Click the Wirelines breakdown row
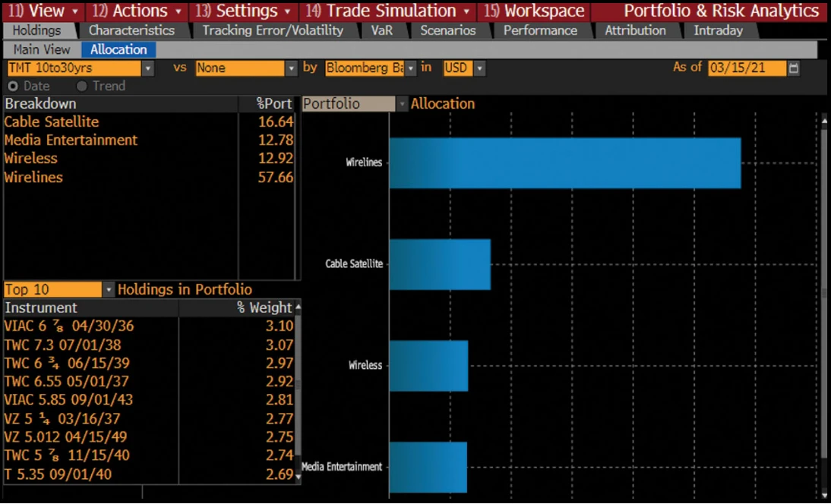This screenshot has height=504, width=831. click(149, 177)
